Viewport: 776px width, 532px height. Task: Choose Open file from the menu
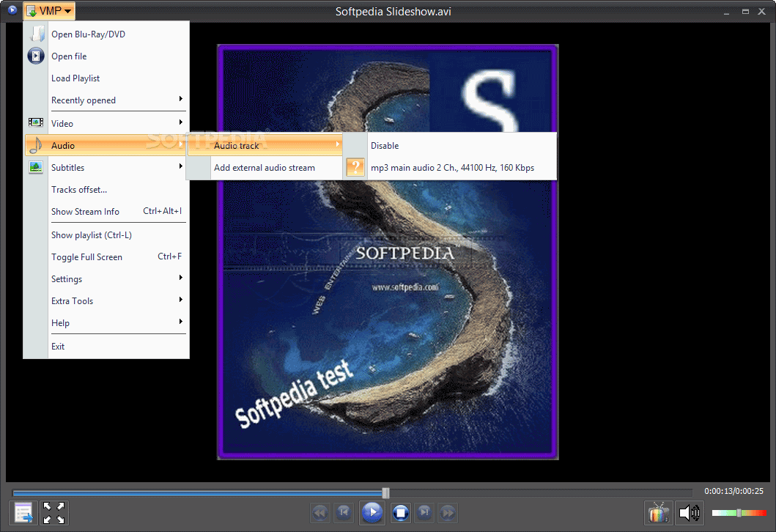tap(106, 56)
